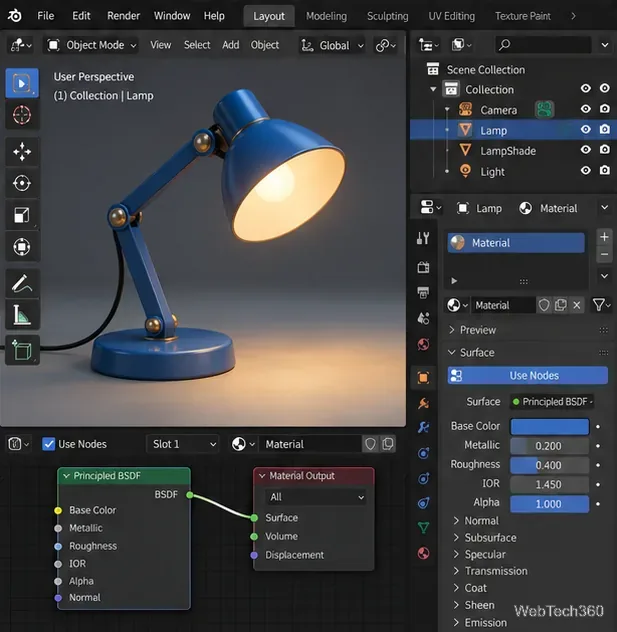Toggle Light viewport visibility eye
This screenshot has width=617, height=632.
tap(586, 170)
